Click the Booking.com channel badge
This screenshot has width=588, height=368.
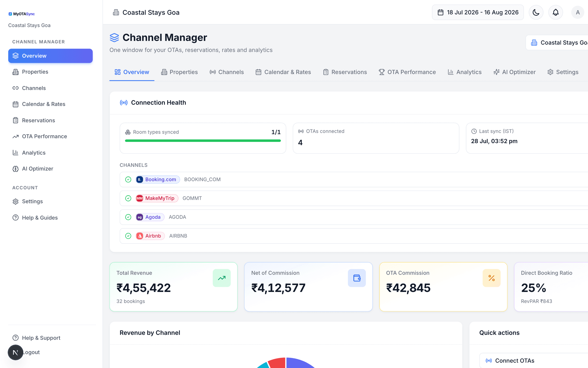click(x=158, y=179)
